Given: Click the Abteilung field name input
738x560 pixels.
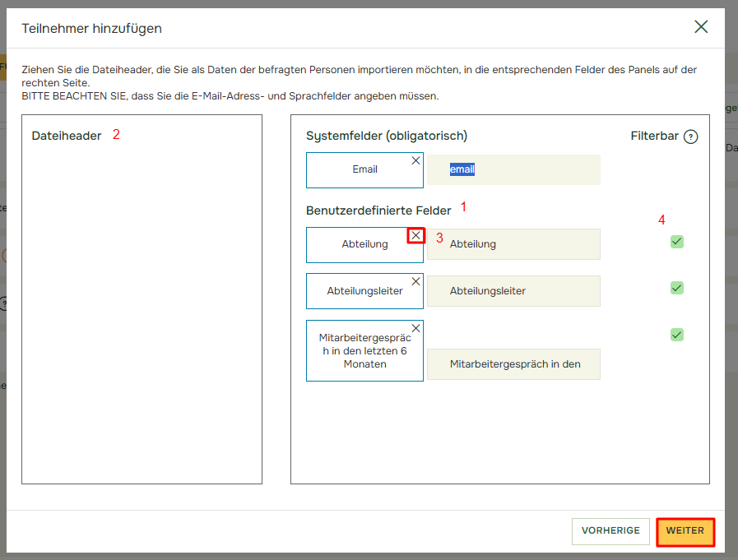Looking at the screenshot, I should click(513, 244).
